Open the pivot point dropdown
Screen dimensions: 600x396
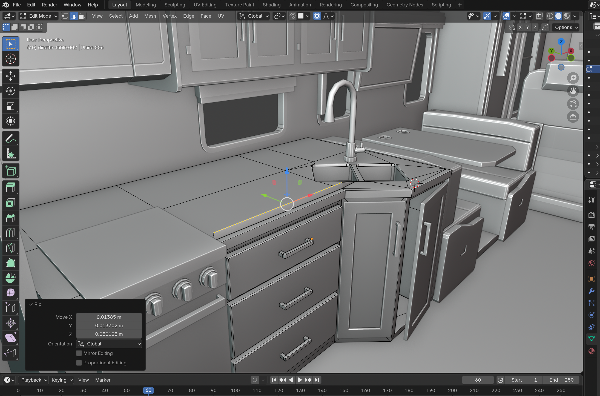pos(279,16)
